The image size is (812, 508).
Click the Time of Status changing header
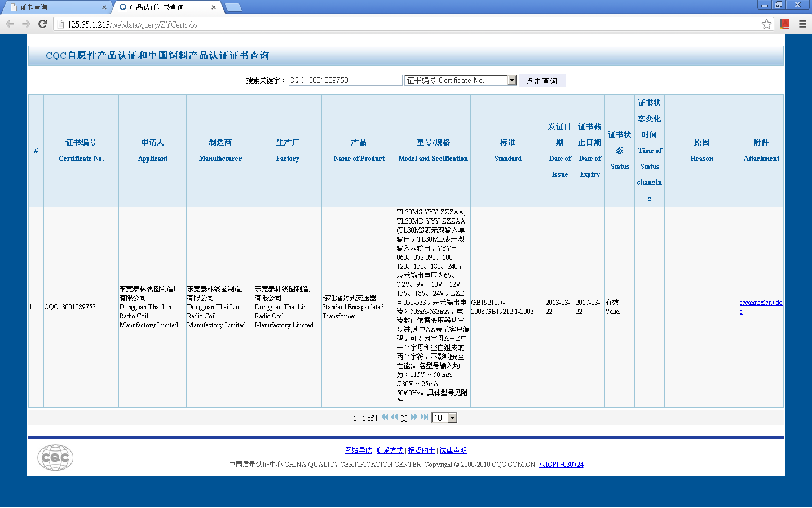pyautogui.click(x=650, y=151)
